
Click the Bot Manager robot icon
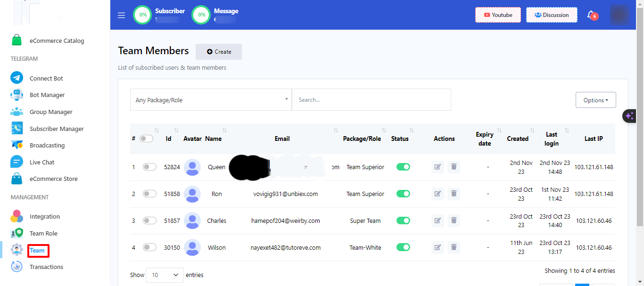(x=17, y=95)
